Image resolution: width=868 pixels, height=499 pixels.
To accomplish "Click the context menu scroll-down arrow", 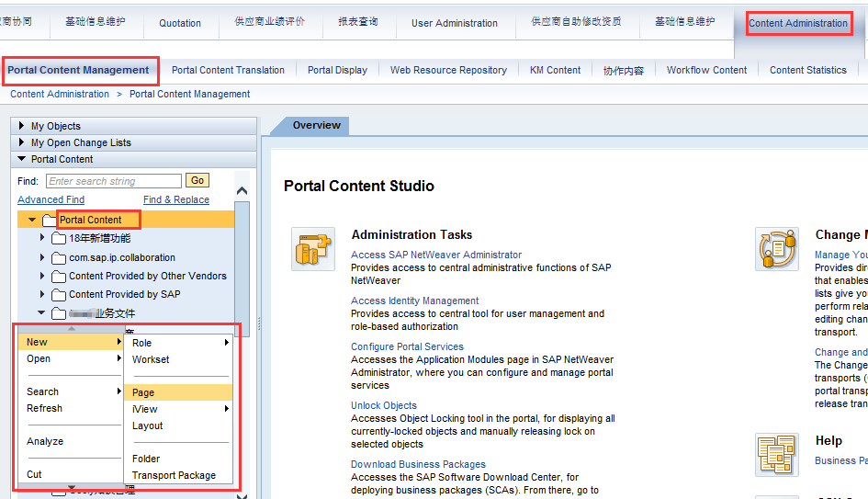I will point(72,487).
